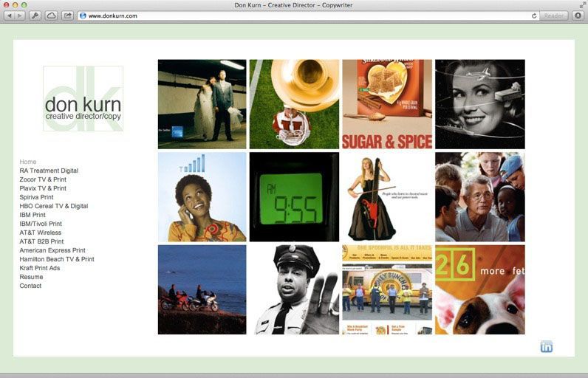The height and width of the screenshot is (378, 588).
Task: Click the www.donkurn.com address field
Action: [295, 16]
